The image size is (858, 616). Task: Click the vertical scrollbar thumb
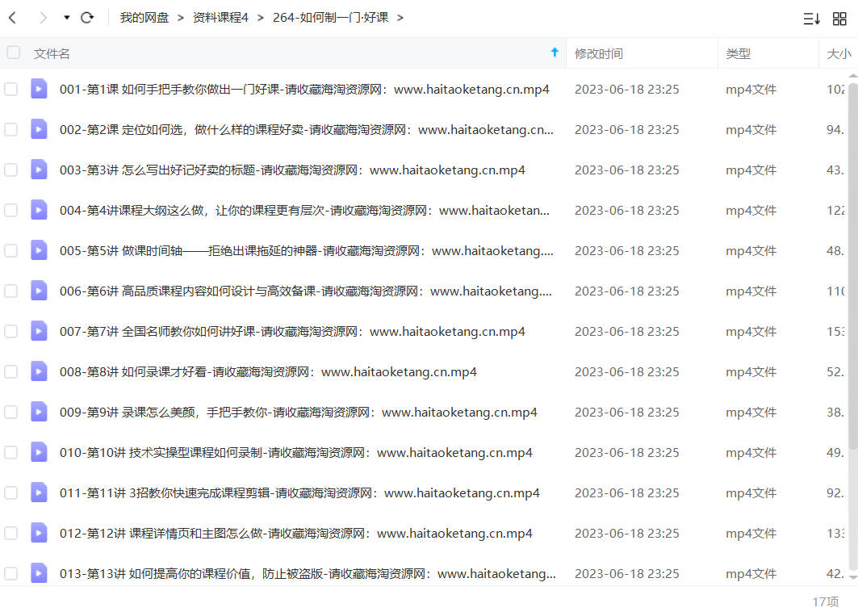click(853, 266)
